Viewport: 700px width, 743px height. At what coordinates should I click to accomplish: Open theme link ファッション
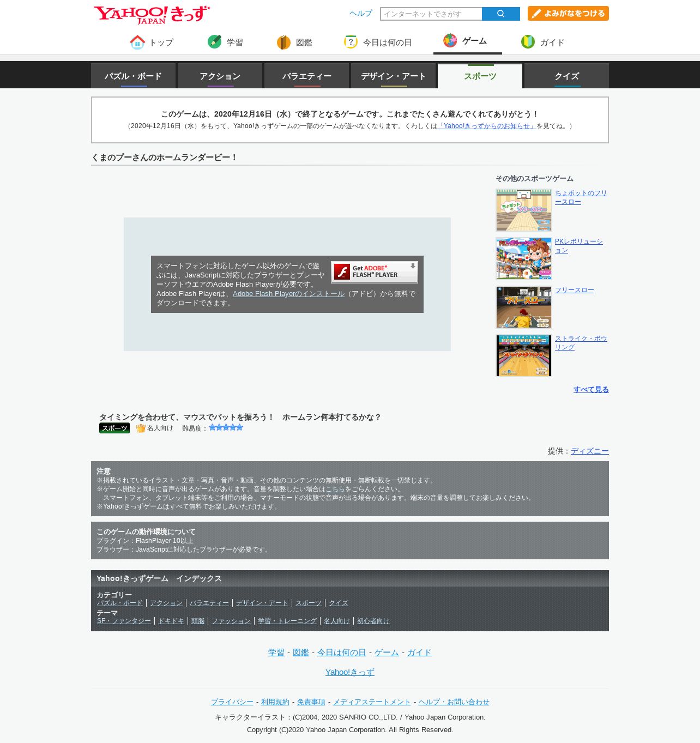[231, 621]
